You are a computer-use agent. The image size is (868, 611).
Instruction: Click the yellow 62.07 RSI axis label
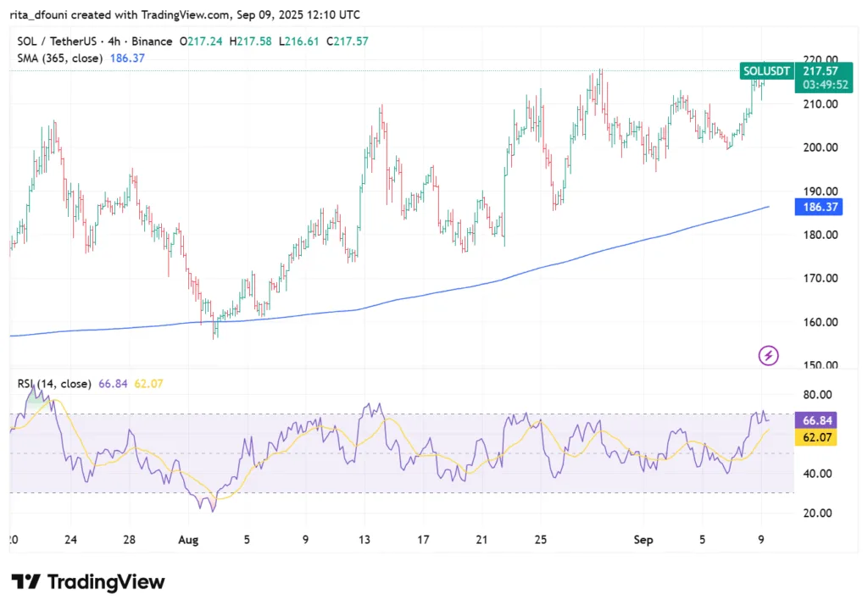819,437
